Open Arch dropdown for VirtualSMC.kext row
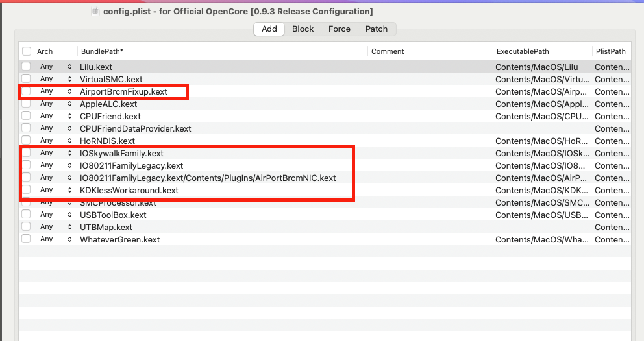Viewport: 644px width, 341px height. click(x=56, y=79)
